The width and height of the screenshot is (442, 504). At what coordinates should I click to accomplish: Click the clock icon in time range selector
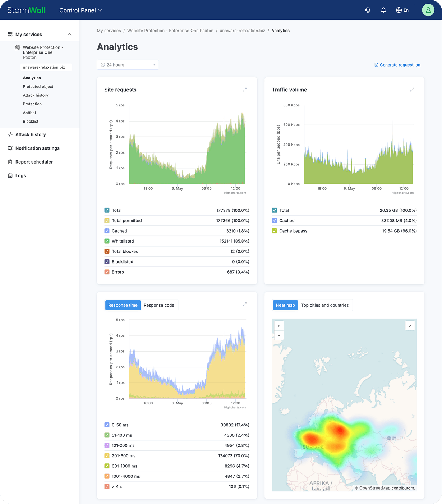(103, 65)
